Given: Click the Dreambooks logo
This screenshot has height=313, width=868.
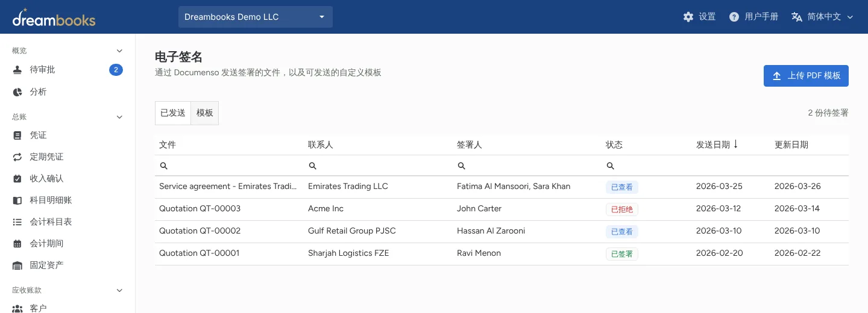Looking at the screenshot, I should point(54,17).
